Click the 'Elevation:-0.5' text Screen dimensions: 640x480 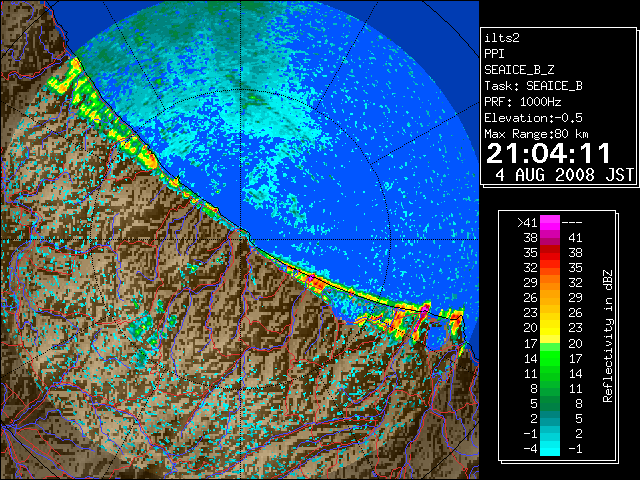tap(533, 118)
